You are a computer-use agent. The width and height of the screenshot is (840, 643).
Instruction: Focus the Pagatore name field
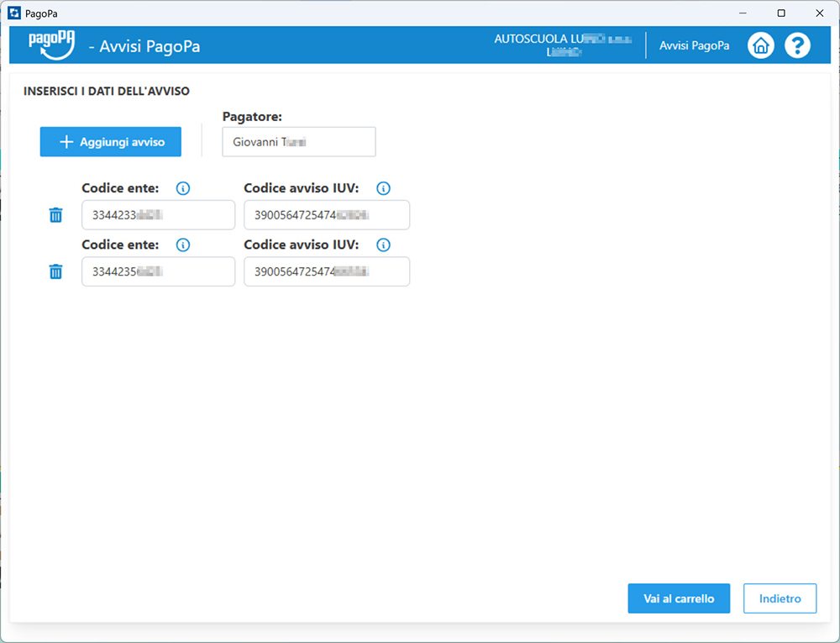click(x=298, y=142)
